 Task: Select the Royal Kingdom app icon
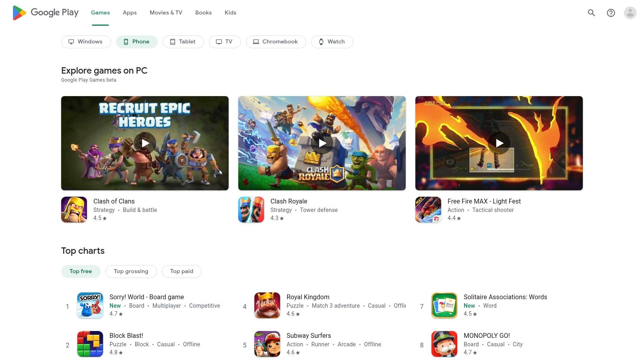click(x=267, y=305)
